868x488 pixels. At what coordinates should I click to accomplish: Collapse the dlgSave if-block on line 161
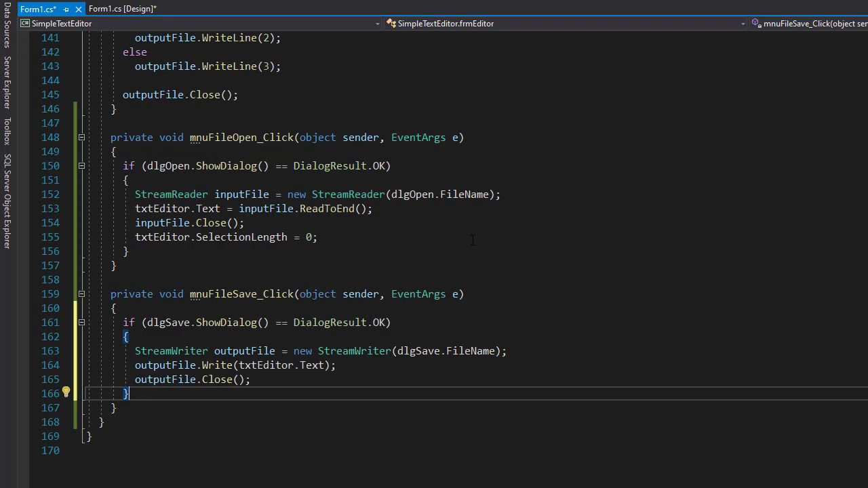click(81, 323)
